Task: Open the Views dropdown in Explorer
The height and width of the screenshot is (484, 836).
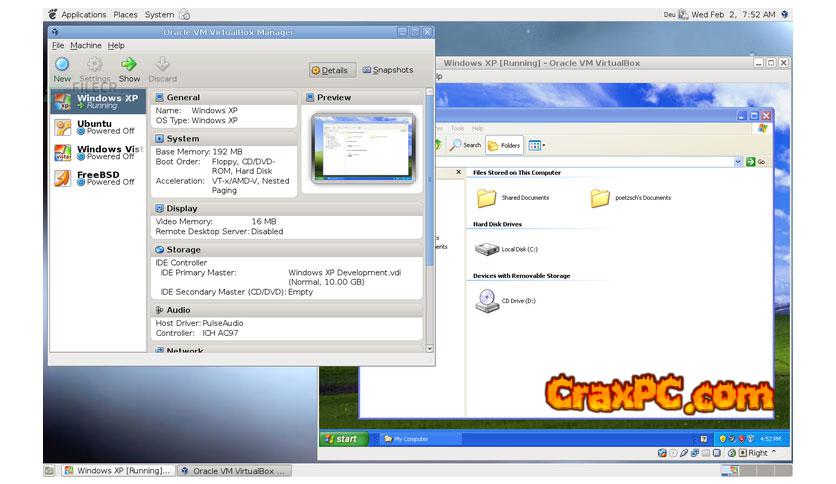Action: tap(535, 145)
